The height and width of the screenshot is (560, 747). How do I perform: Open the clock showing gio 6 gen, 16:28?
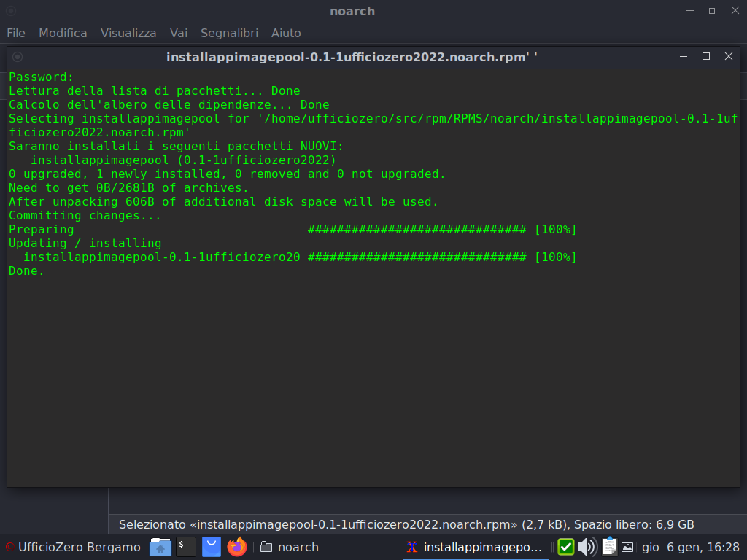point(690,547)
